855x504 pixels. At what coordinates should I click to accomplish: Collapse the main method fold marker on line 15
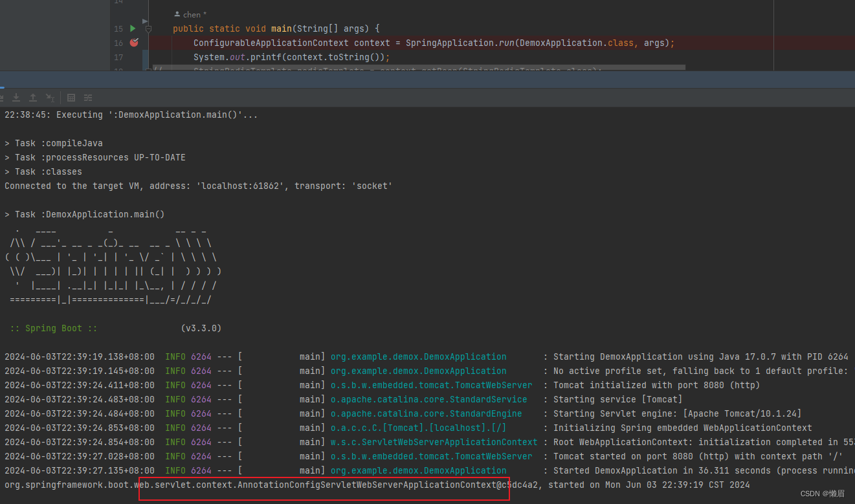coord(148,29)
